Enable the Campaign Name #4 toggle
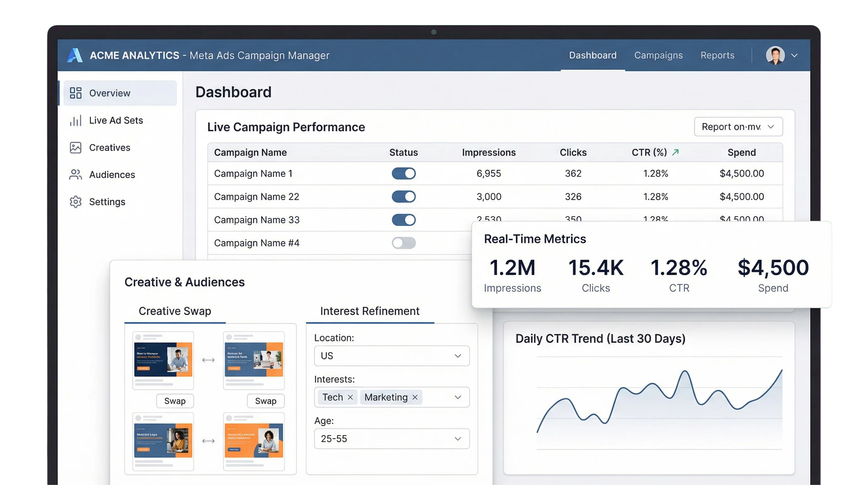The width and height of the screenshot is (868, 485). [x=404, y=243]
